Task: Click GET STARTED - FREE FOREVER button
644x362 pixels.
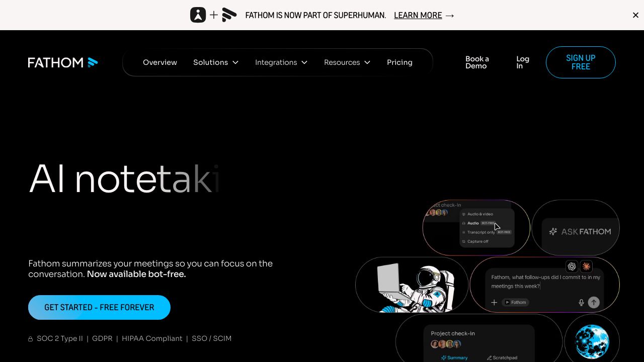Action: [99, 307]
